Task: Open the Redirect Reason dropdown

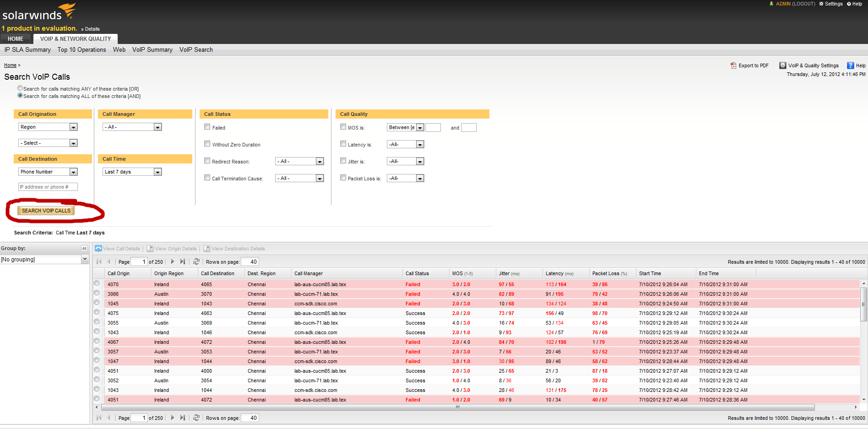Action: 299,161
